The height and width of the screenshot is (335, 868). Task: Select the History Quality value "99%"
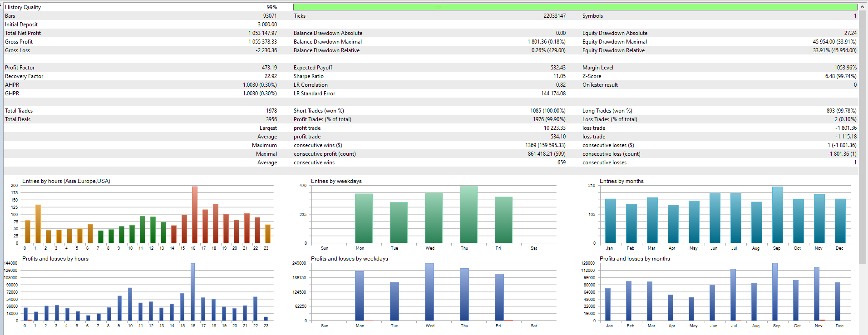tap(271, 7)
